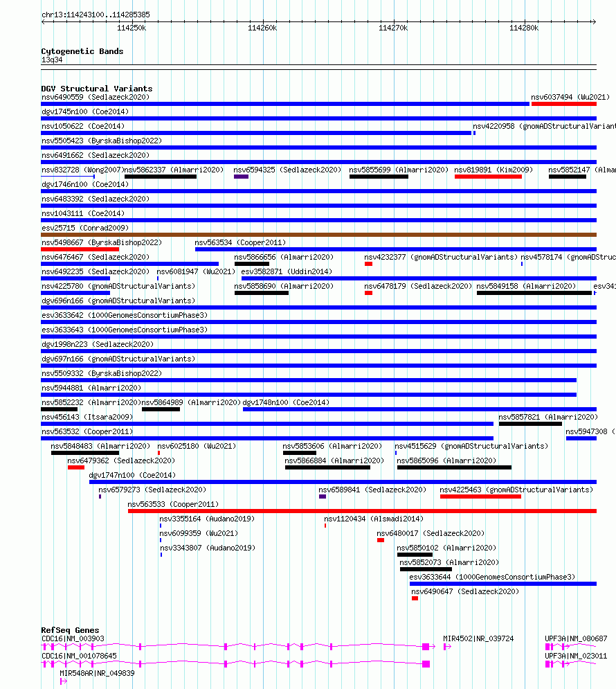Click the nsv6037494 (Wu2021) red variant bar
The image size is (616, 689).
(x=564, y=104)
